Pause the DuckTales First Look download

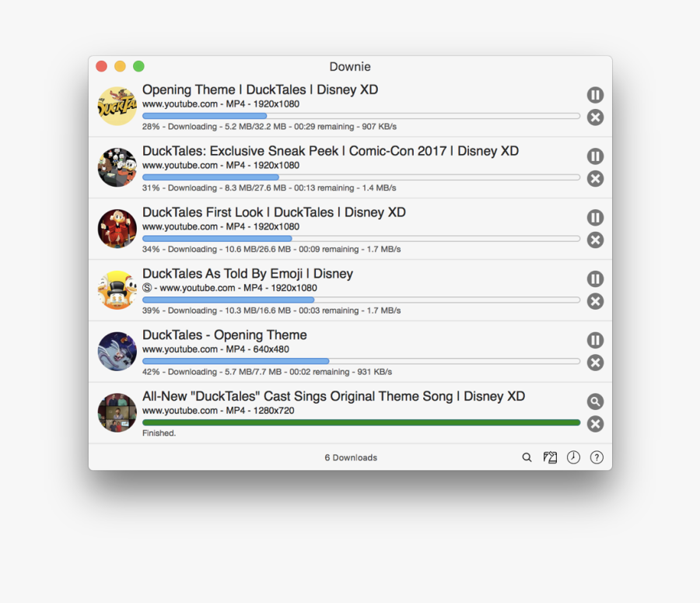595,218
